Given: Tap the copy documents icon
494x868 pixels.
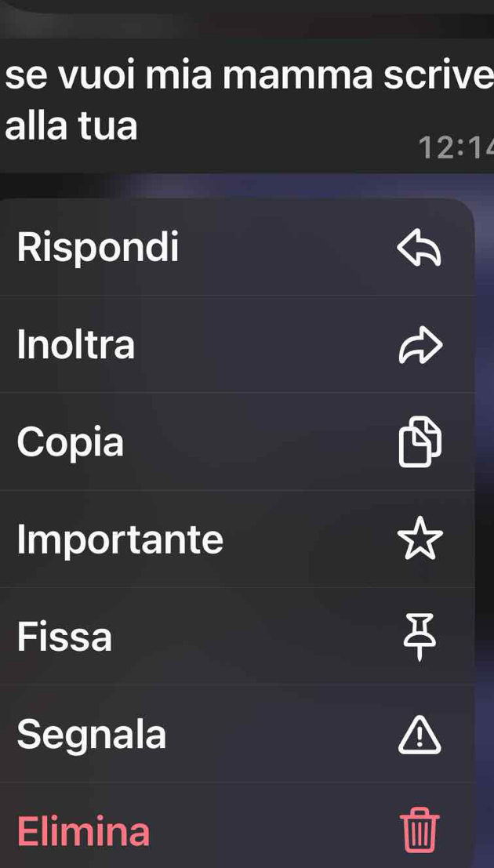Looking at the screenshot, I should tap(420, 441).
